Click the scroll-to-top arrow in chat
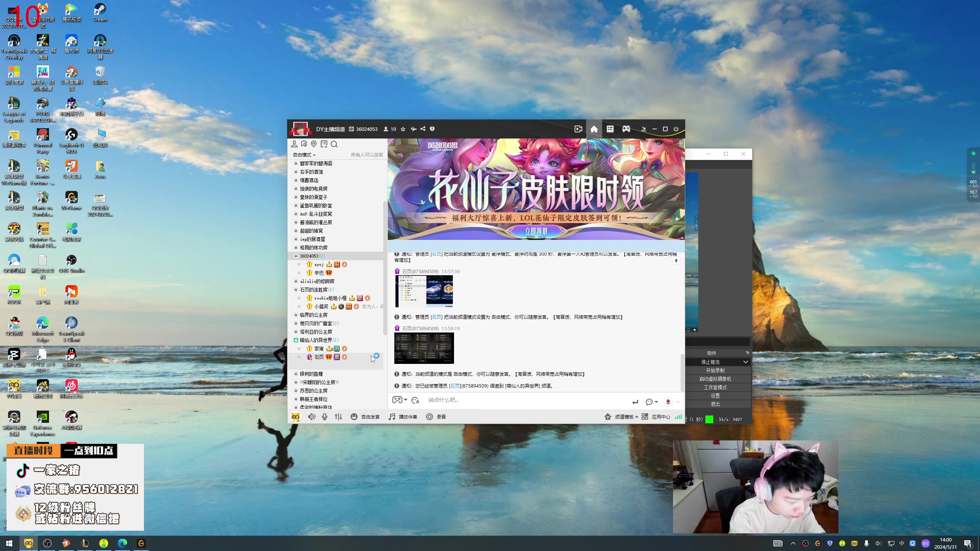The width and height of the screenshot is (980, 551). [x=676, y=261]
